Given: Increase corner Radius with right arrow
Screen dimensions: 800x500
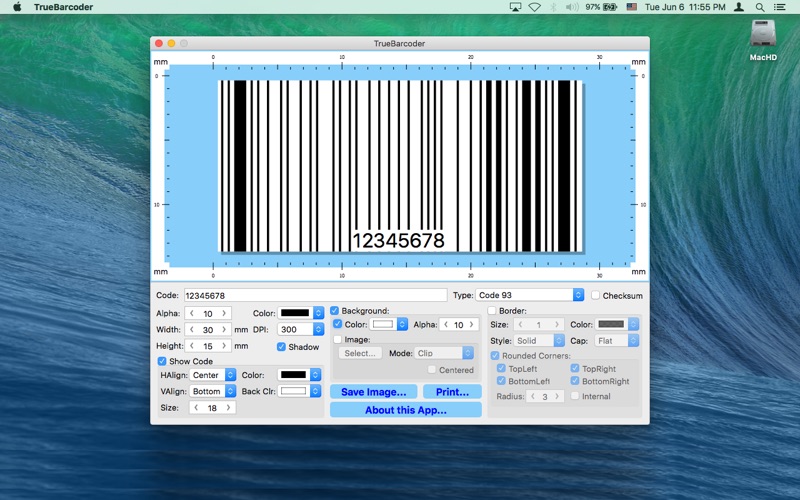Looking at the screenshot, I should (557, 396).
